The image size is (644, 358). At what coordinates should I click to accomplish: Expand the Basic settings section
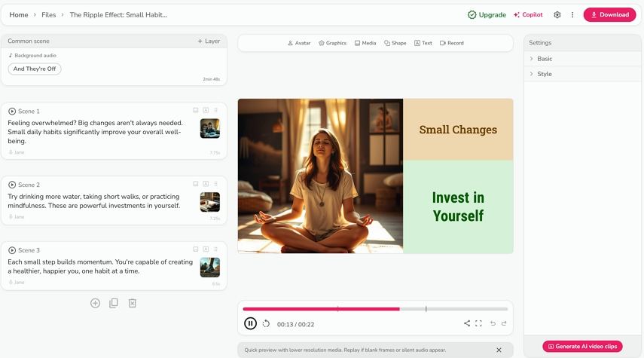582,59
